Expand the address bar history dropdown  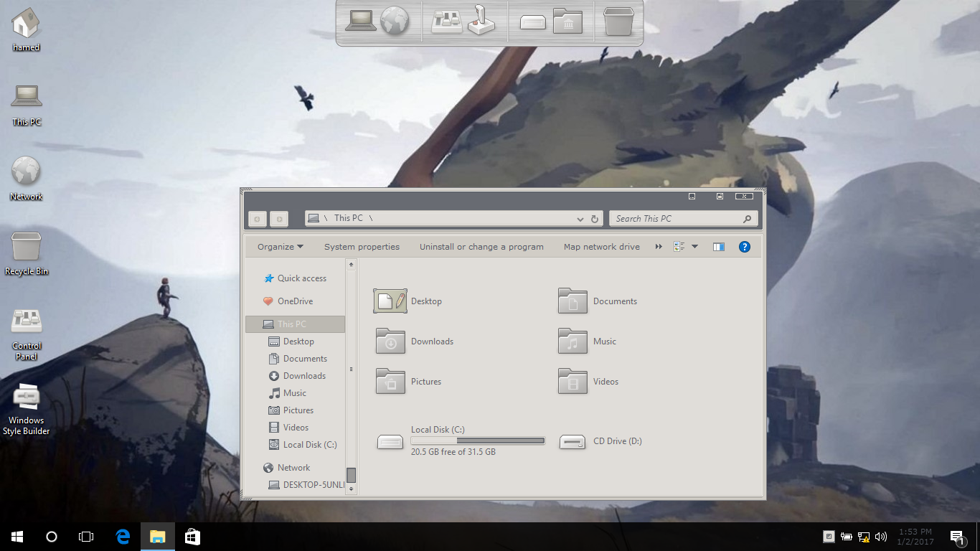point(580,219)
